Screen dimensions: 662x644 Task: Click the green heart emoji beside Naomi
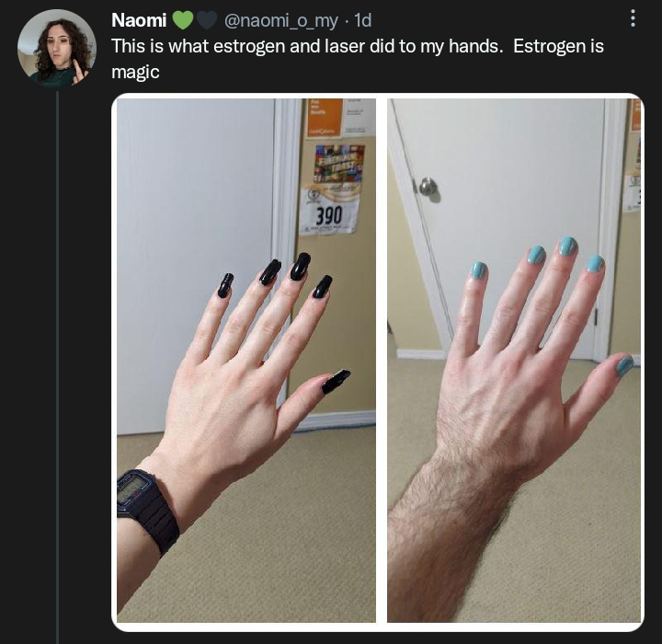coord(182,20)
